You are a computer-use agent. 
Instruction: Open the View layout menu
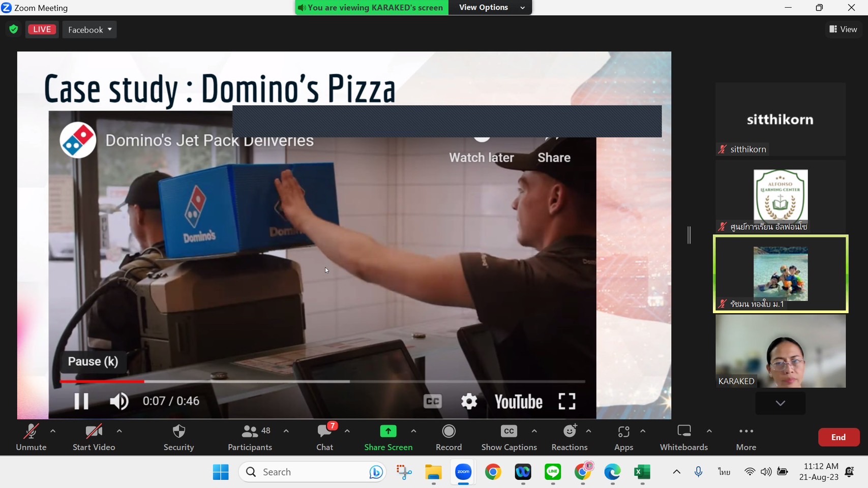point(843,29)
